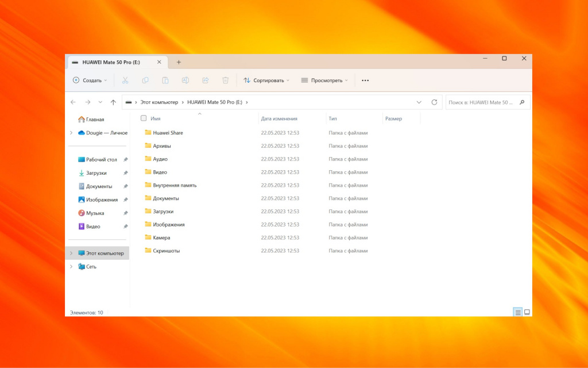
Task: Add a new tab with plus button
Action: [179, 62]
